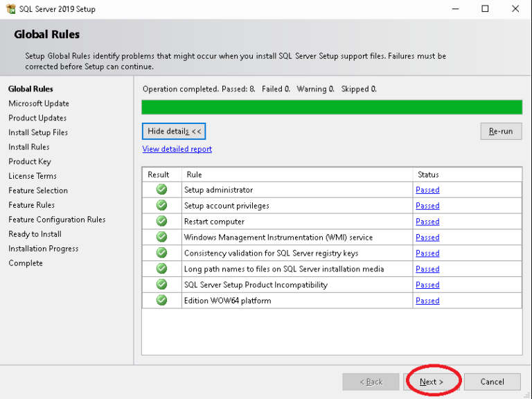Open Passed status link for Restart computer
This screenshot has width=532, height=399.
(x=427, y=222)
